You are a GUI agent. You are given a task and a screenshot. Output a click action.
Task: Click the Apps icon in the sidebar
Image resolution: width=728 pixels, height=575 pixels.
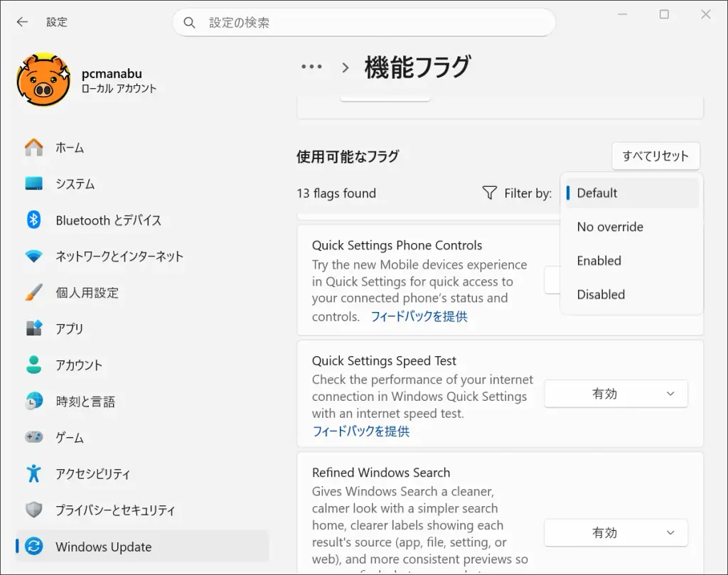[x=34, y=328]
